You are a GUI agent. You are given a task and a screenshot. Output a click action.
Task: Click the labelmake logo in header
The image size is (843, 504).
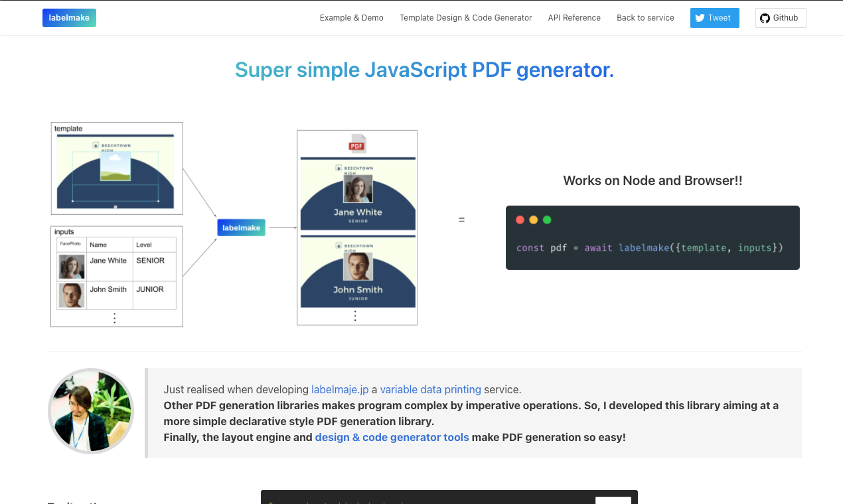69,18
